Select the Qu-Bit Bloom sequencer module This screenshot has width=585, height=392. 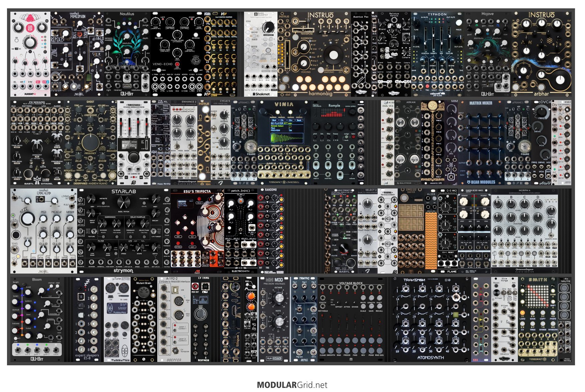[x=37, y=319]
